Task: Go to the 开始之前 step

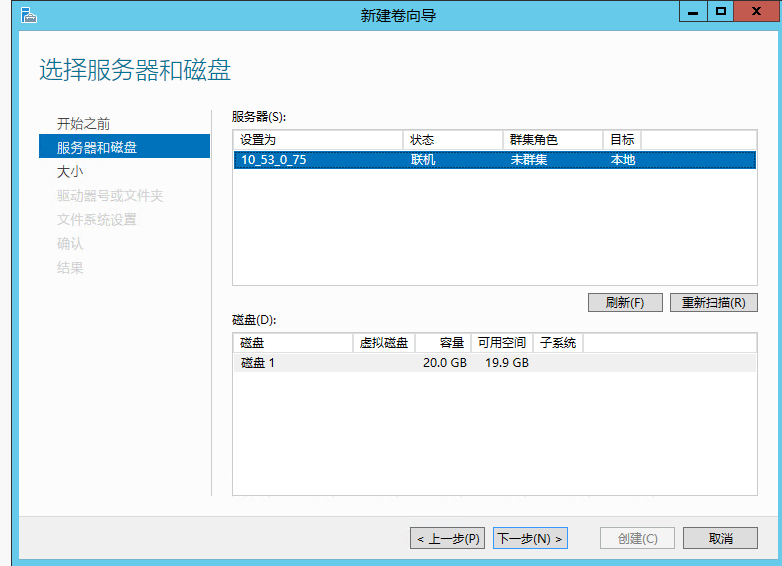Action: 83,124
